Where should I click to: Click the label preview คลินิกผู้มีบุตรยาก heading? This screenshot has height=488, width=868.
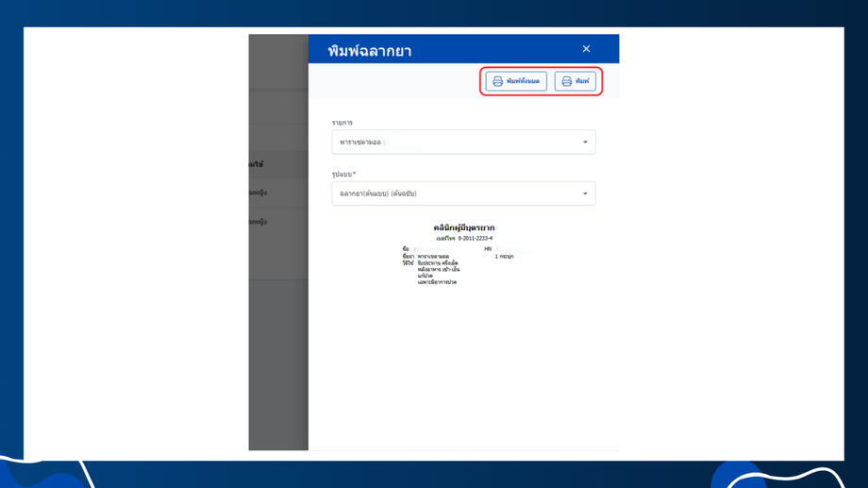tap(464, 227)
